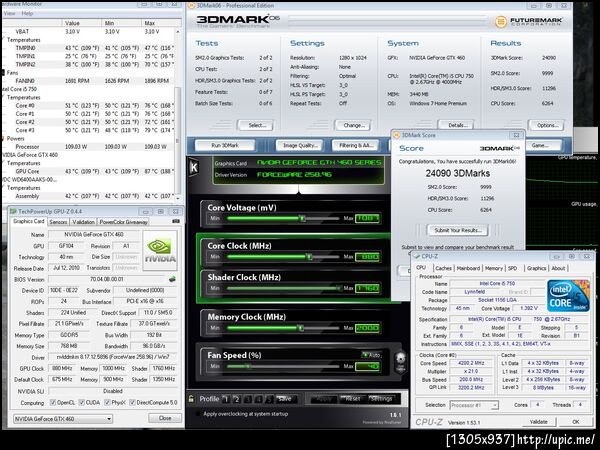The height and width of the screenshot is (450, 600).
Task: Click the Intel Core i5 badge in CPU-Z
Action: (568, 296)
